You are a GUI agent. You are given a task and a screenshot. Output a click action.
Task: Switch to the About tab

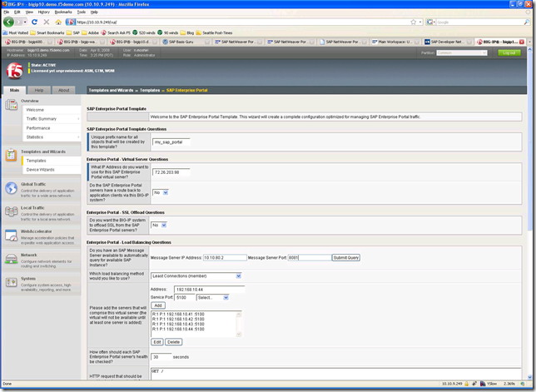tap(64, 90)
